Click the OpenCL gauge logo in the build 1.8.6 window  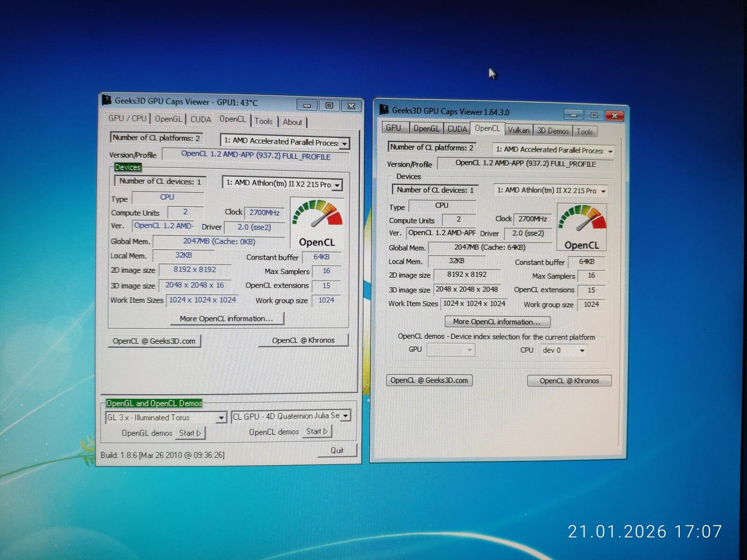tap(317, 223)
